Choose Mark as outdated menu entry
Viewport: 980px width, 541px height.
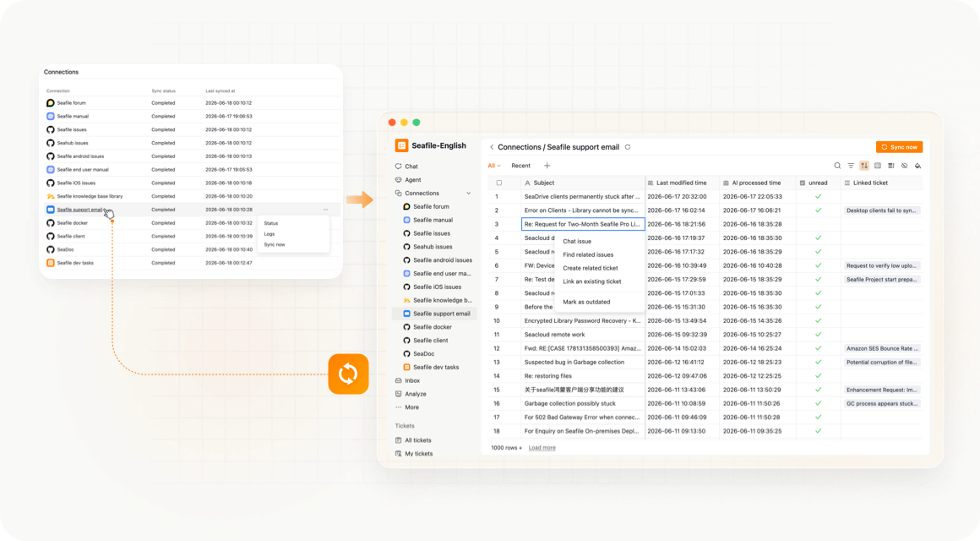pyautogui.click(x=586, y=302)
